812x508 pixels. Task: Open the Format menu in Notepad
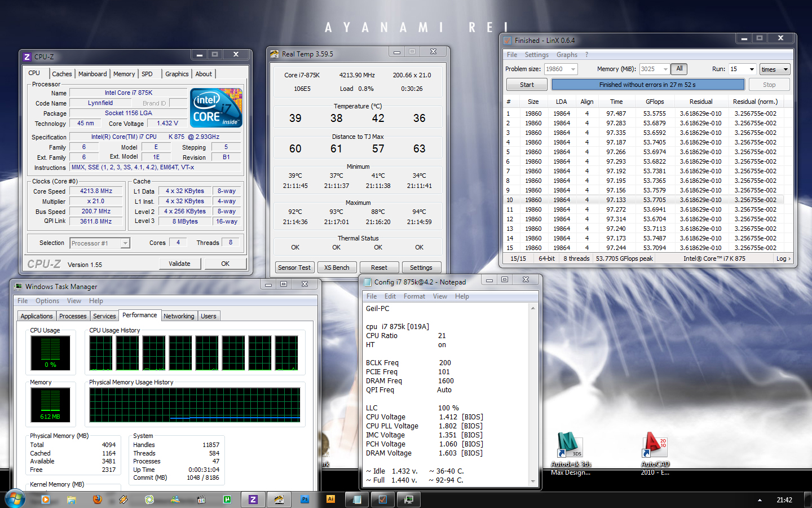click(x=414, y=296)
